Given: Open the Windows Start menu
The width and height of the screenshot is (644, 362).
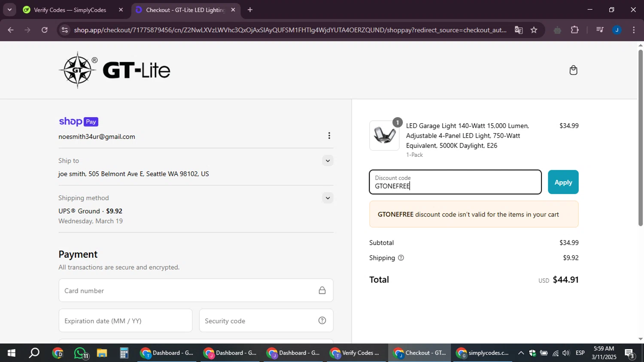Looking at the screenshot, I should tap(12, 353).
